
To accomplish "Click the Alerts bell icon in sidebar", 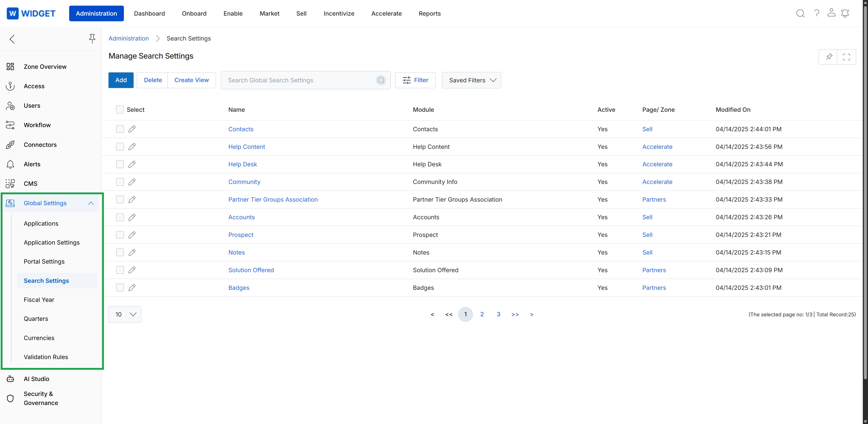I will coord(10,164).
